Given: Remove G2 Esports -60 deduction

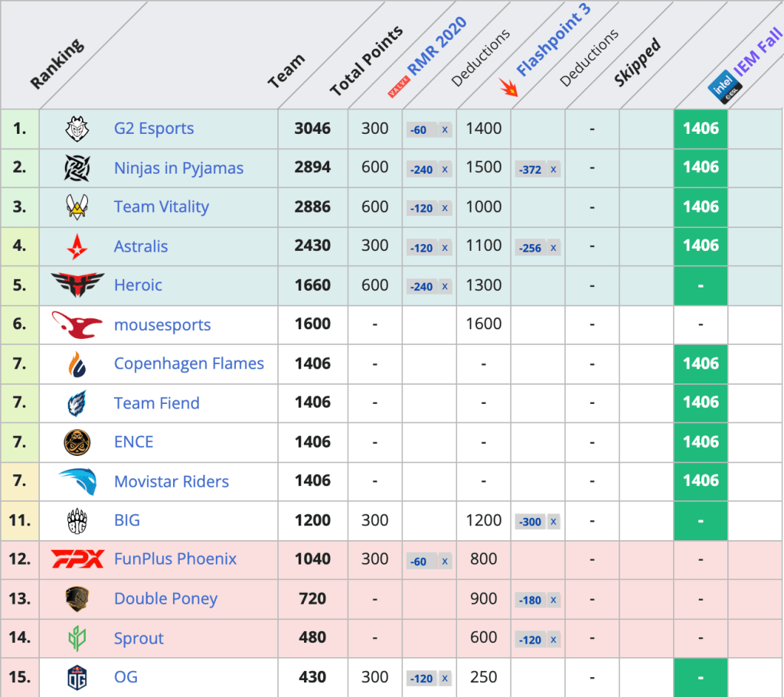Looking at the screenshot, I should point(445,130).
